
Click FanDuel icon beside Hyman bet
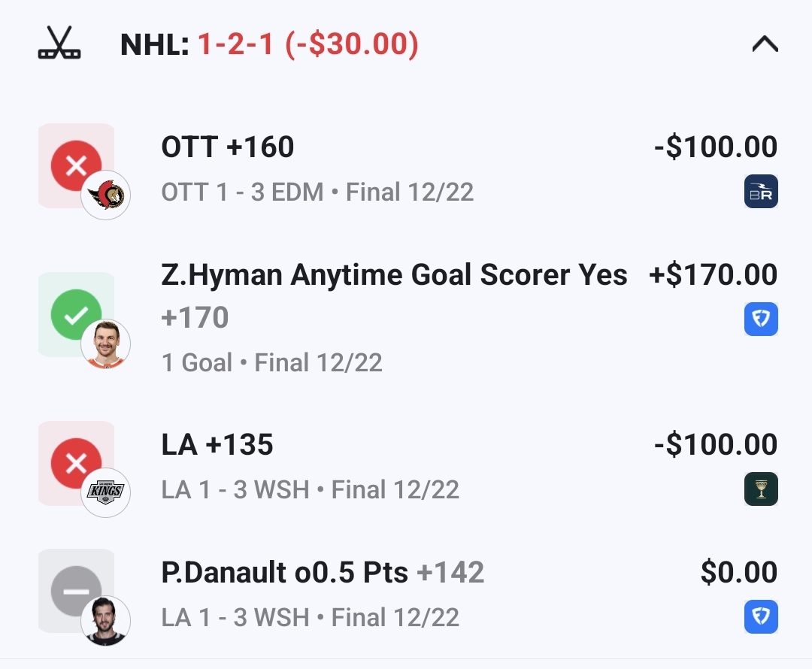[x=761, y=319]
